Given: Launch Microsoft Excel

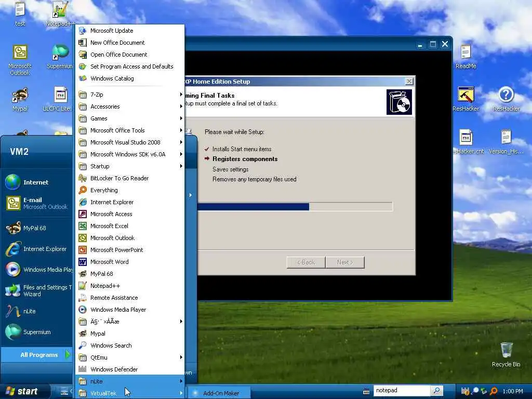Looking at the screenshot, I should pyautogui.click(x=130, y=226).
